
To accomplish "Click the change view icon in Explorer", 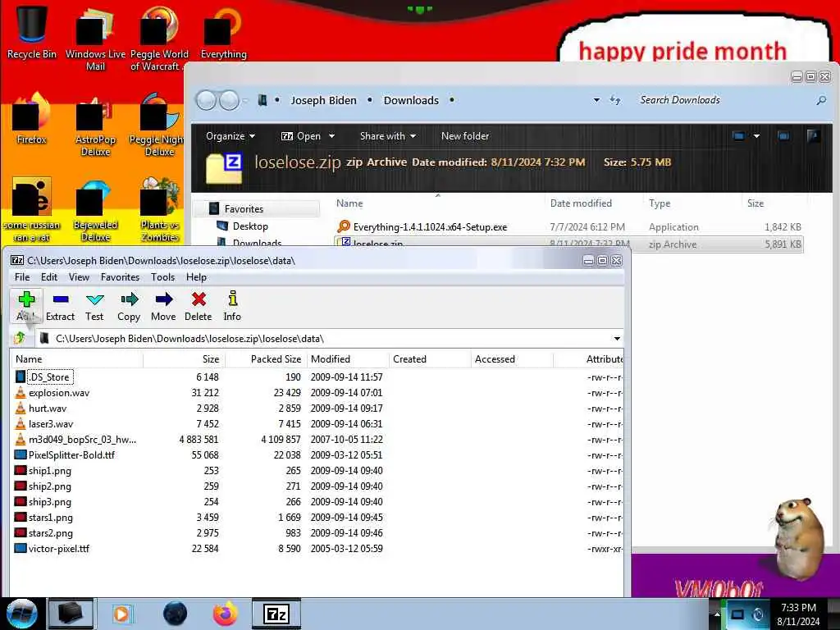I will click(x=738, y=136).
